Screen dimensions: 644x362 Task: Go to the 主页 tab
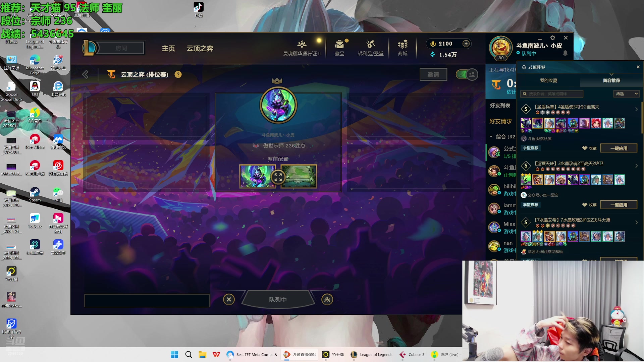tap(168, 48)
